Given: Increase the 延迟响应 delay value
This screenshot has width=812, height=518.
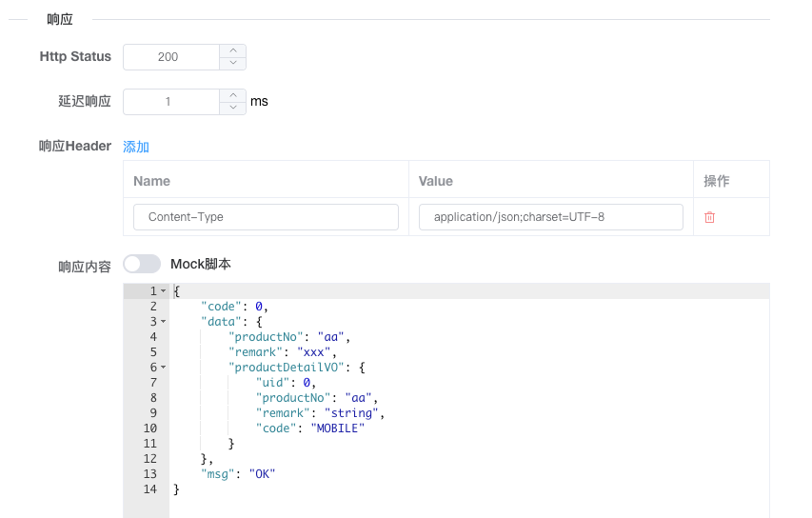Looking at the screenshot, I should [233, 95].
